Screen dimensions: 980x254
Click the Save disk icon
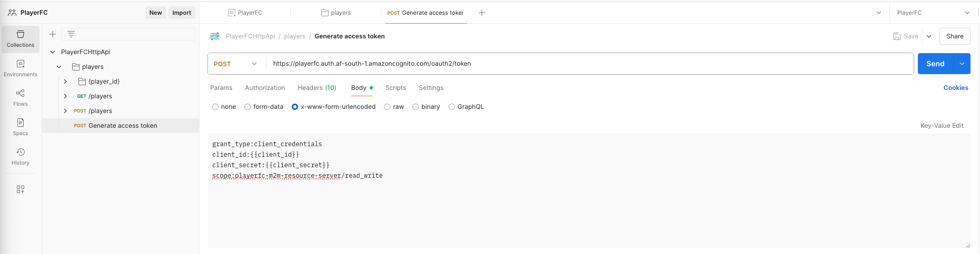[x=897, y=36]
